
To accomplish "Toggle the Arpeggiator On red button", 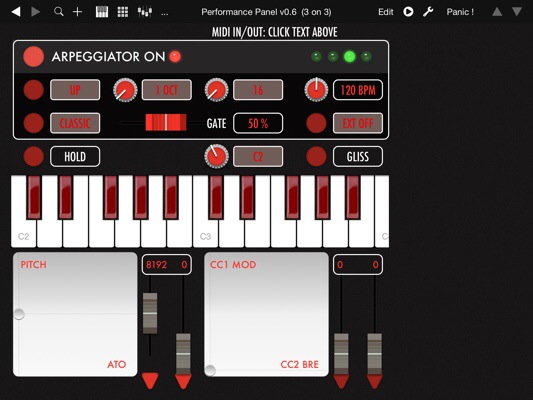I will point(34,56).
